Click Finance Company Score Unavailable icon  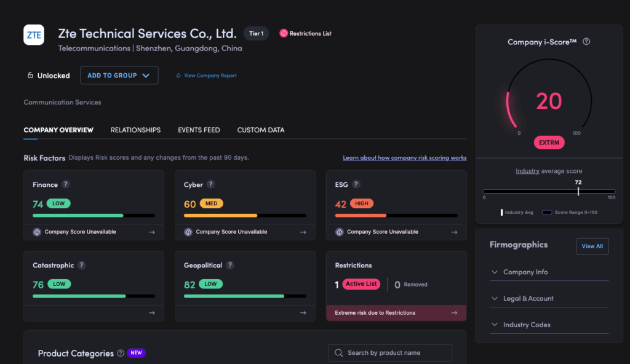point(37,232)
